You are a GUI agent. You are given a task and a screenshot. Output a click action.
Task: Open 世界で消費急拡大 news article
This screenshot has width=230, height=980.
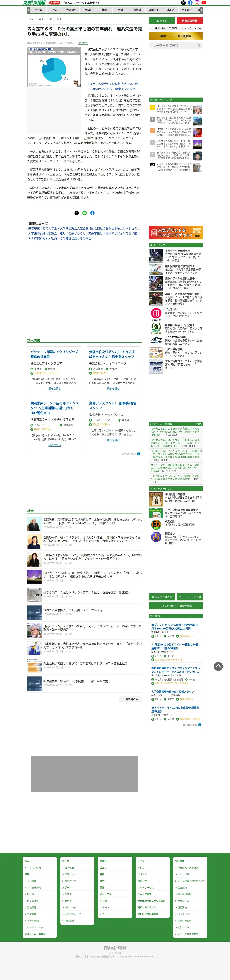(x=73, y=610)
